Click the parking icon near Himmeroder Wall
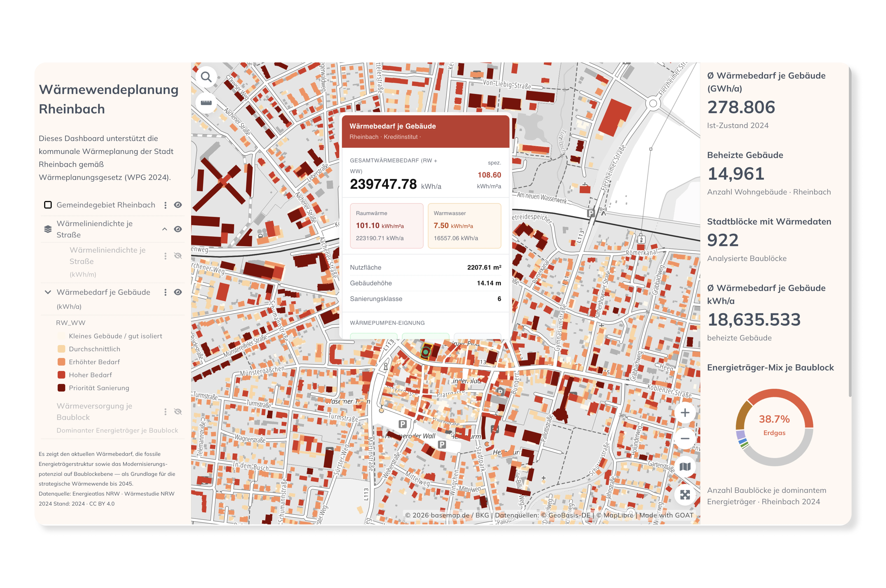The height and width of the screenshot is (588, 886). click(402, 424)
